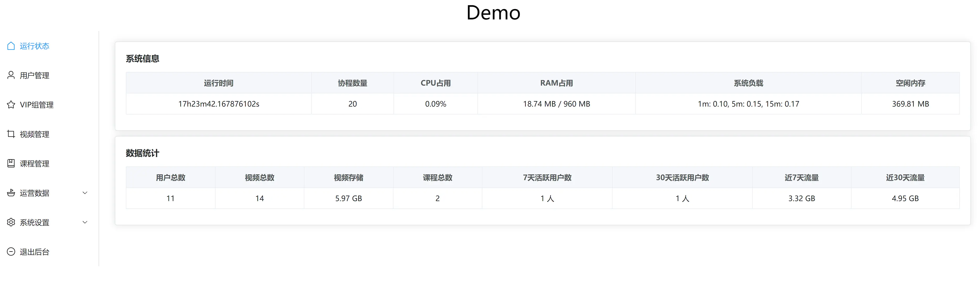Click the 协程数量 column header
The height and width of the screenshot is (298, 980).
(x=353, y=83)
